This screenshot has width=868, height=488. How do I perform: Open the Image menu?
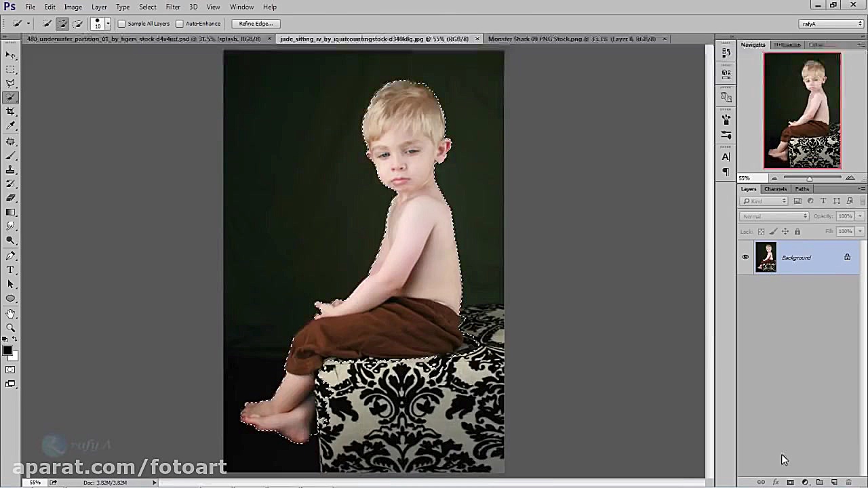click(73, 7)
